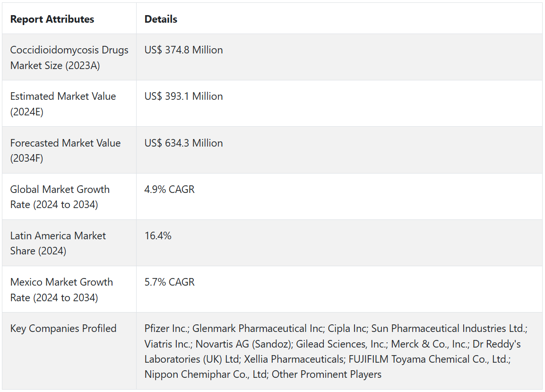Click the 4.9% CAGR value
This screenshot has width=545, height=392.
[169, 190]
